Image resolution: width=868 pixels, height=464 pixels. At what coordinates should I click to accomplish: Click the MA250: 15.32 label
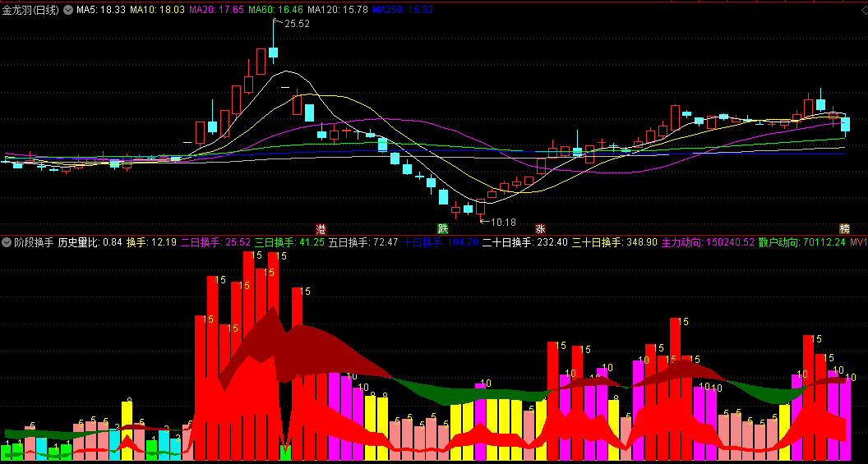tap(403, 9)
